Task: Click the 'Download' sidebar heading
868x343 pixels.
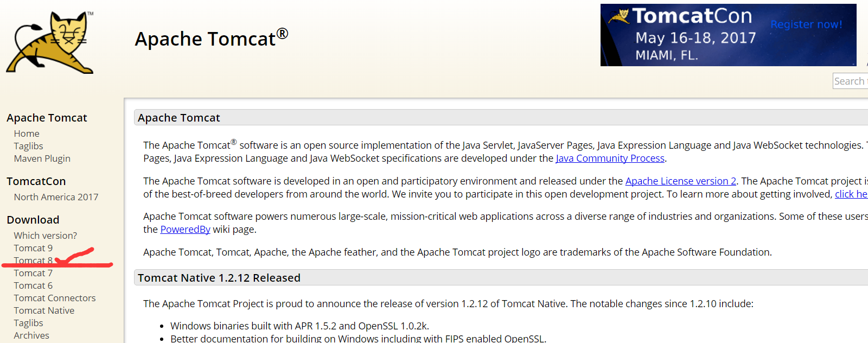Action: (33, 220)
